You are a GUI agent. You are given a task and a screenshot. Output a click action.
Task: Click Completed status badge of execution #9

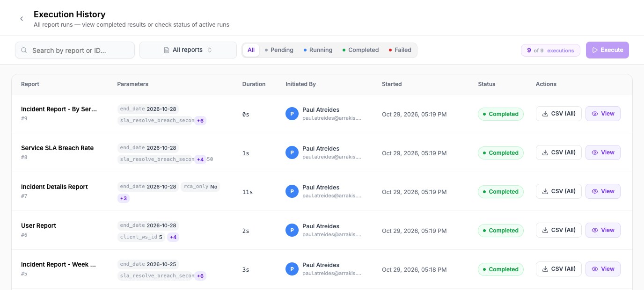(500, 114)
